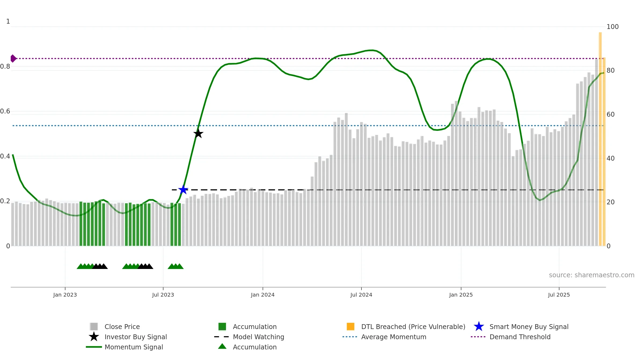Screen dimensions: 644x362
Task: Click Momentum Signal legend line
Action: pos(94,347)
